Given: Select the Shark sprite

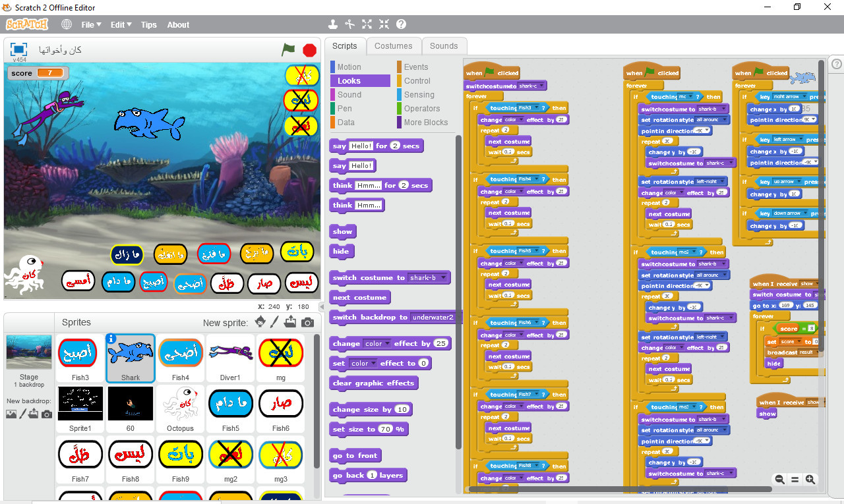Looking at the screenshot, I should (131, 358).
